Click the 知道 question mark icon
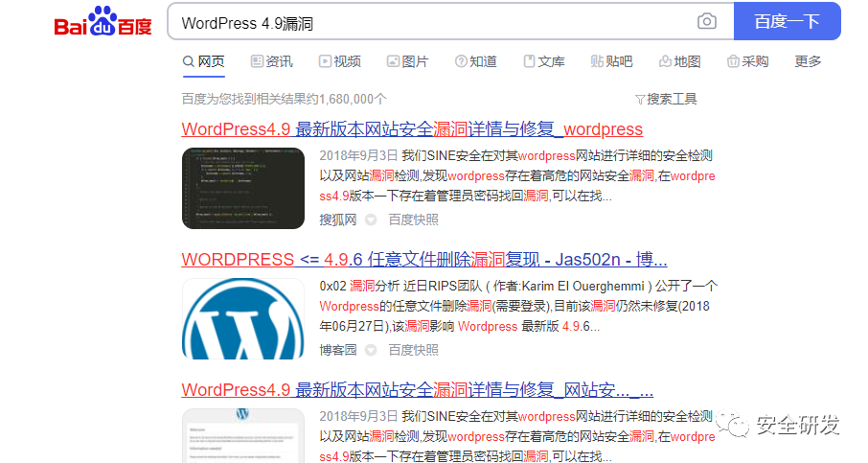The image size is (868, 463). [461, 61]
